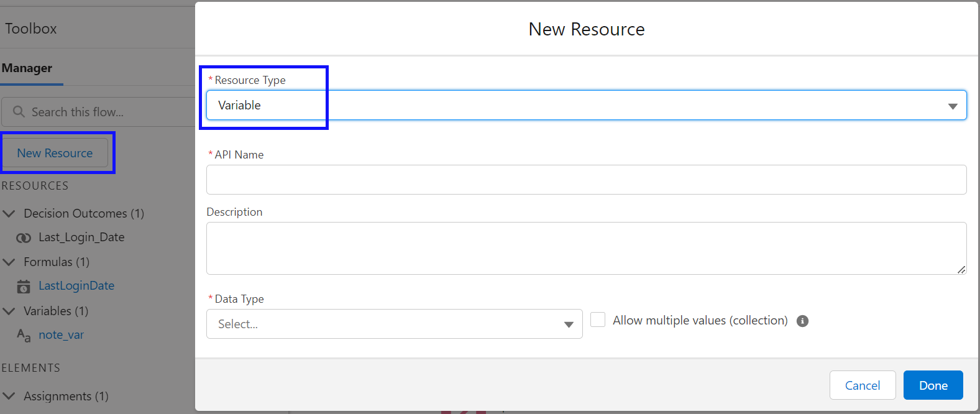Click the Last_Login_Date decision outcome icon
This screenshot has height=414, width=980.
(x=24, y=237)
